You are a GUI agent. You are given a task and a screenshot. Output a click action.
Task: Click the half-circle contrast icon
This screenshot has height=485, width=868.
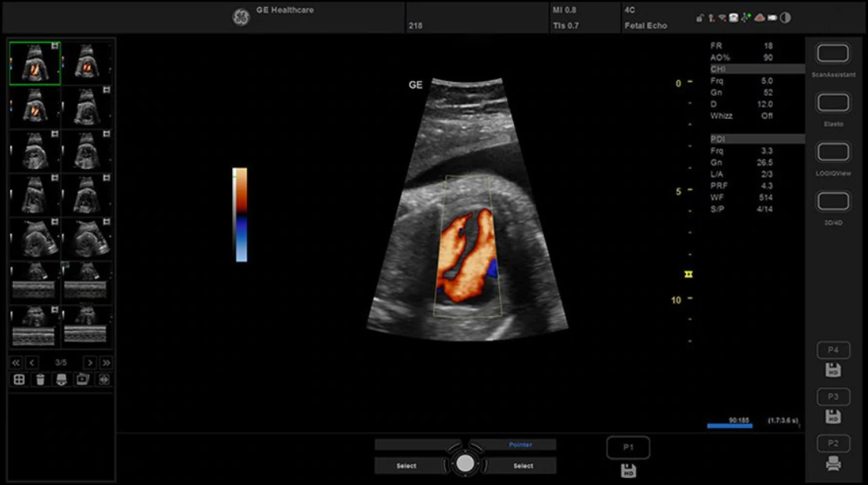[785, 18]
